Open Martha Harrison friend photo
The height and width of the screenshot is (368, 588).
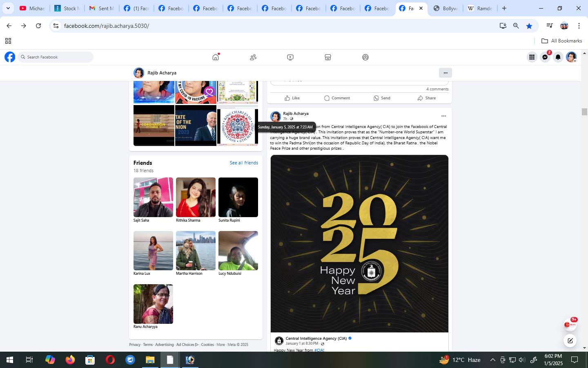pyautogui.click(x=196, y=251)
